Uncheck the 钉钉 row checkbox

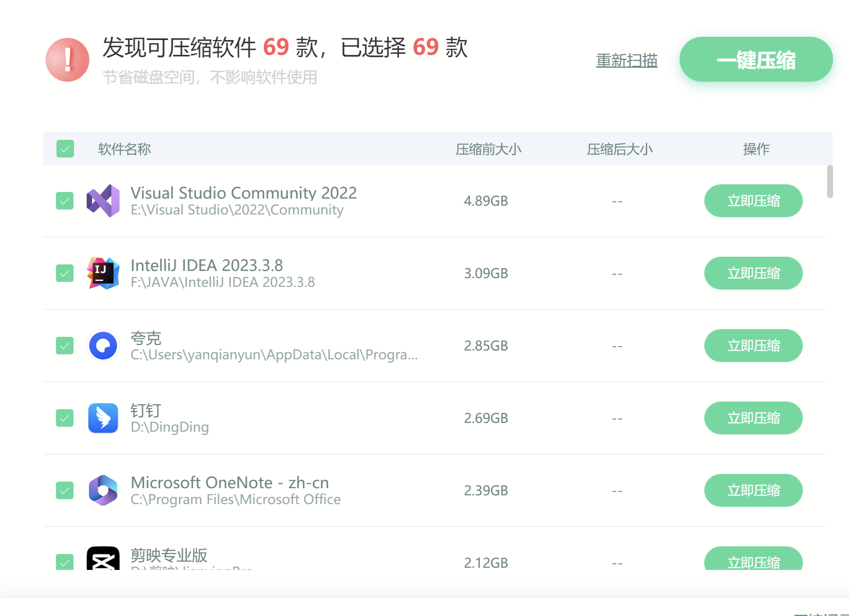coord(65,418)
